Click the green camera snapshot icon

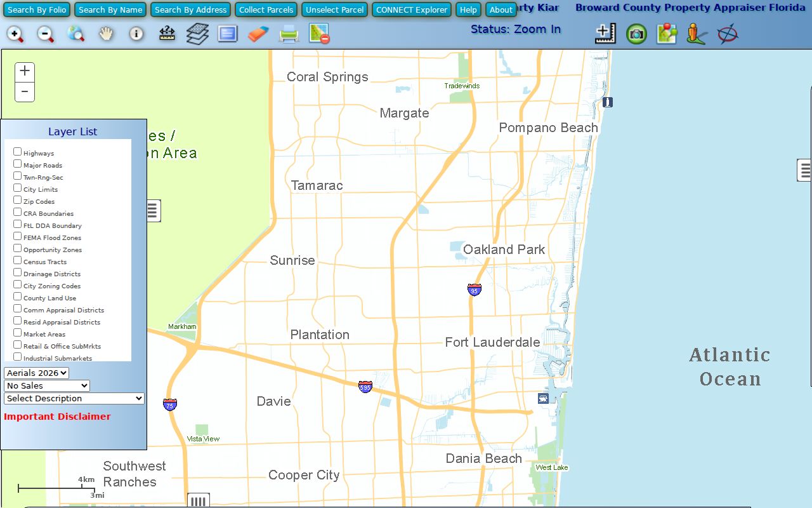pos(636,34)
